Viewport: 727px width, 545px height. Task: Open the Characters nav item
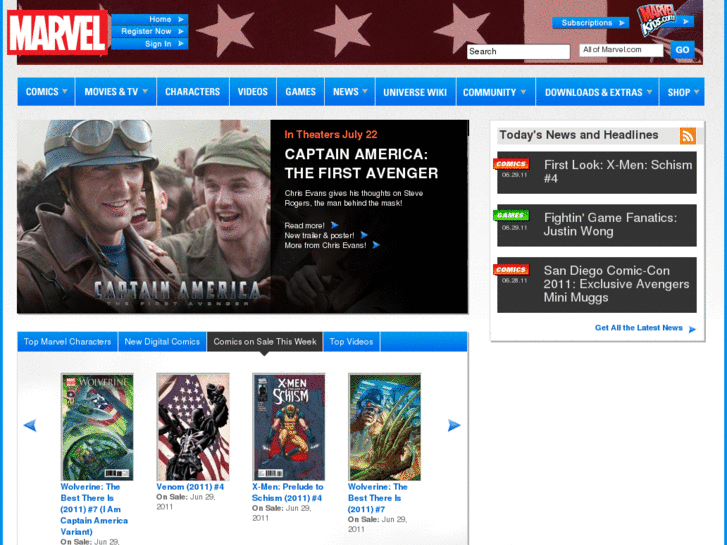[192, 92]
